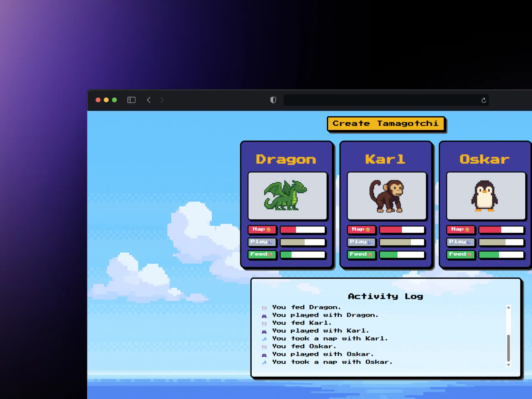The height and width of the screenshot is (399, 532).
Task: Click Karl's play level bar
Action: [x=402, y=242]
